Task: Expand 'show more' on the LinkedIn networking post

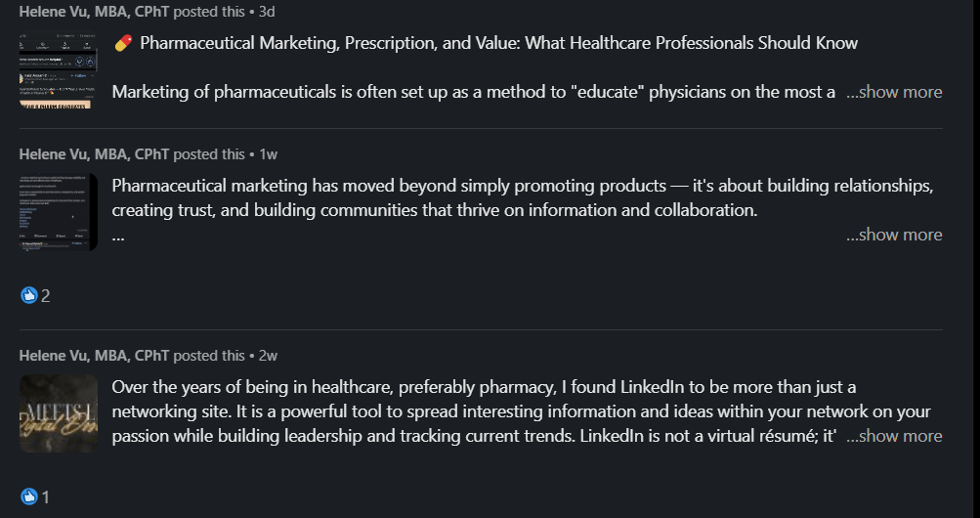Action: (x=893, y=436)
